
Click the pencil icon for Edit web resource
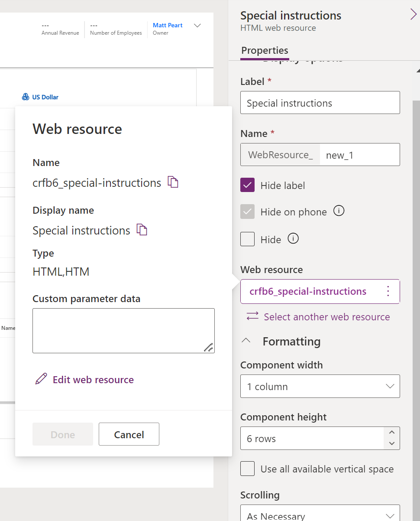click(x=41, y=379)
